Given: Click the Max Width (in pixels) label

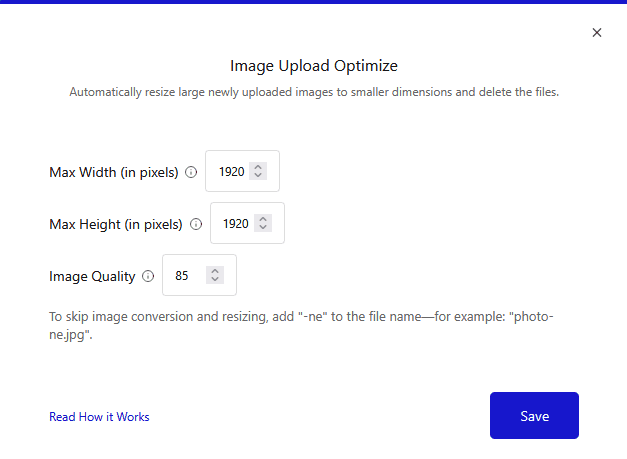Looking at the screenshot, I should click(114, 172).
